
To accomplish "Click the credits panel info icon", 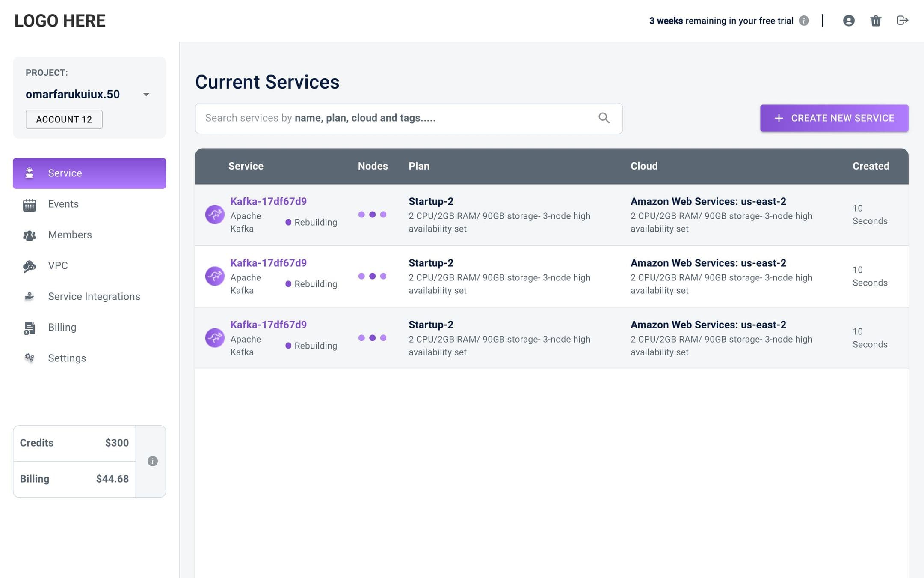I will point(153,461).
